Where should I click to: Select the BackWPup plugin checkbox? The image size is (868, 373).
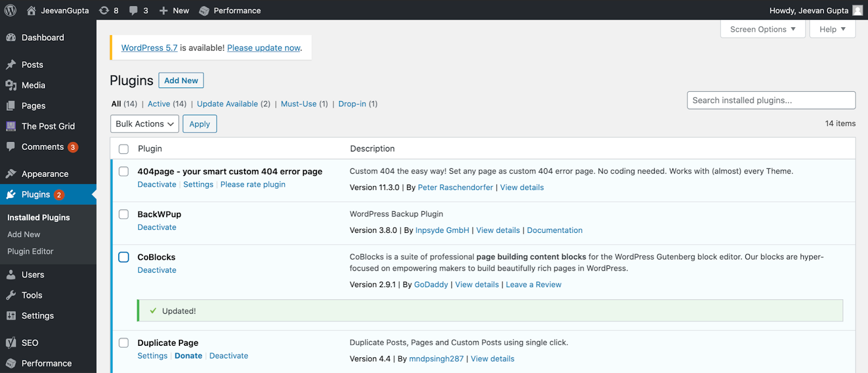point(124,214)
